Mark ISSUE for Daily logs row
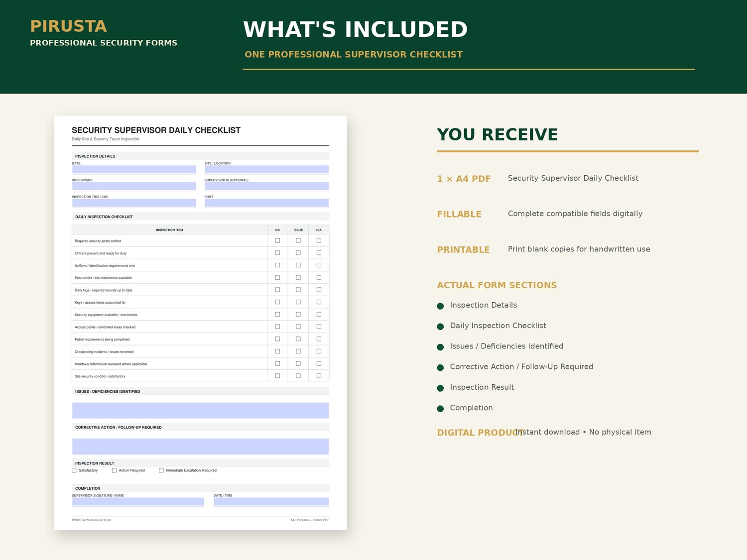The image size is (747, 560). click(x=298, y=290)
